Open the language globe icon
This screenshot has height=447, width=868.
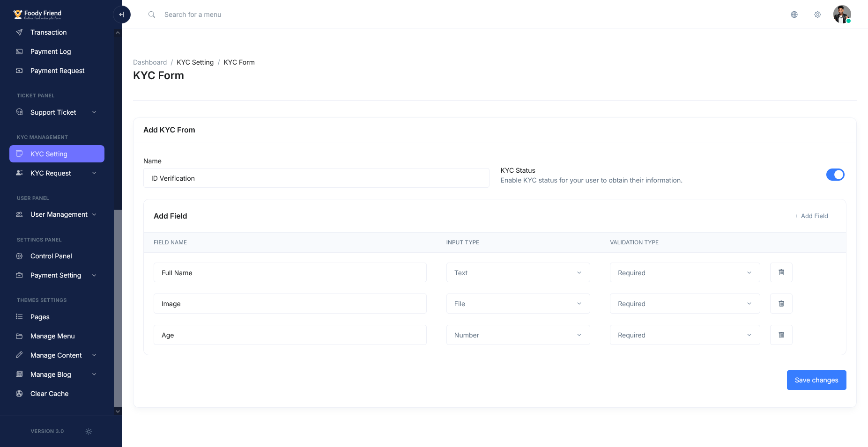[794, 15]
